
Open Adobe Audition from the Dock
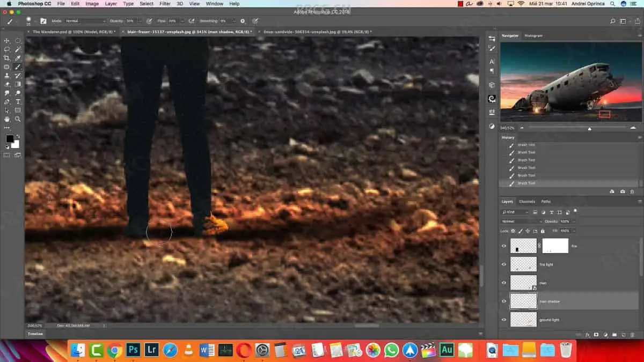click(x=447, y=351)
